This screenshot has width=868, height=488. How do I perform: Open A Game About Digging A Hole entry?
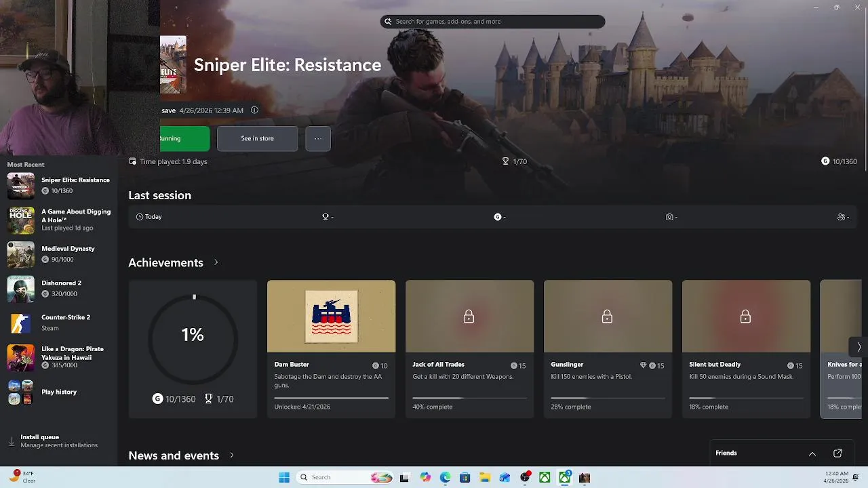59,220
